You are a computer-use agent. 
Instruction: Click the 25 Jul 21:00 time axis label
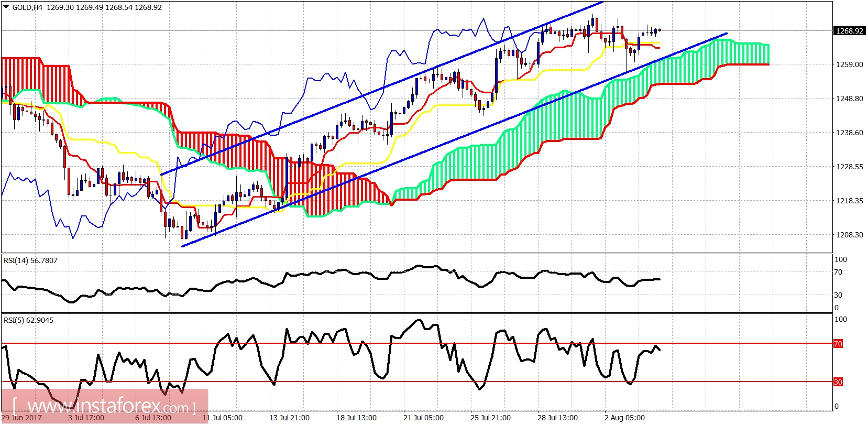pyautogui.click(x=491, y=418)
